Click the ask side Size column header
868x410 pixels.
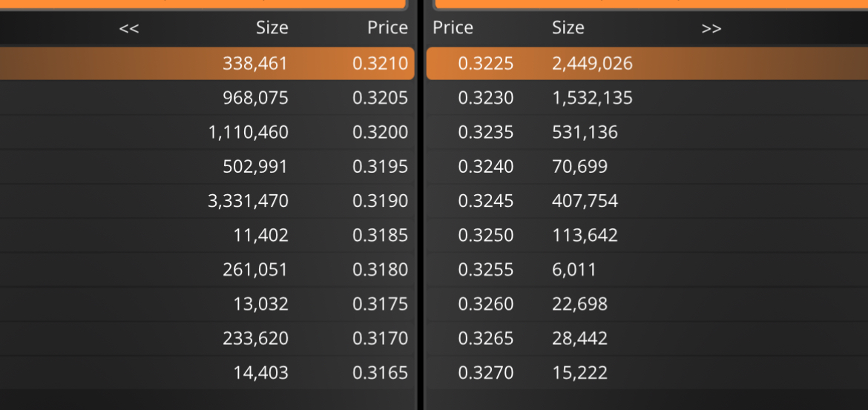[568, 27]
